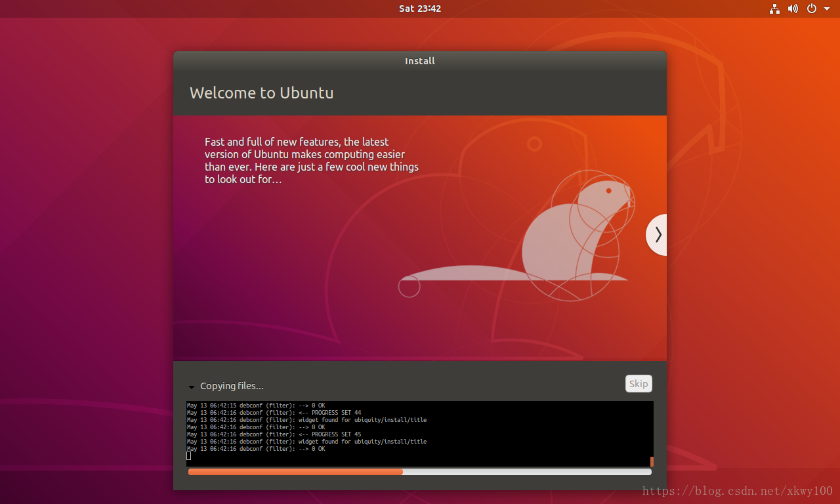840x504 pixels.
Task: Select the "PROGRESS SET 44" log line
Action: point(274,413)
